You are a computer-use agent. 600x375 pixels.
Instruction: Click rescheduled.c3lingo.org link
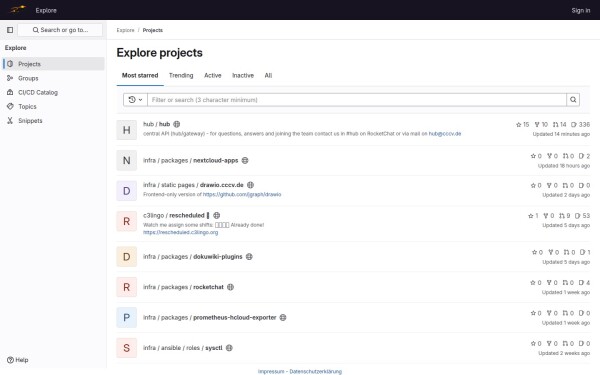point(181,232)
